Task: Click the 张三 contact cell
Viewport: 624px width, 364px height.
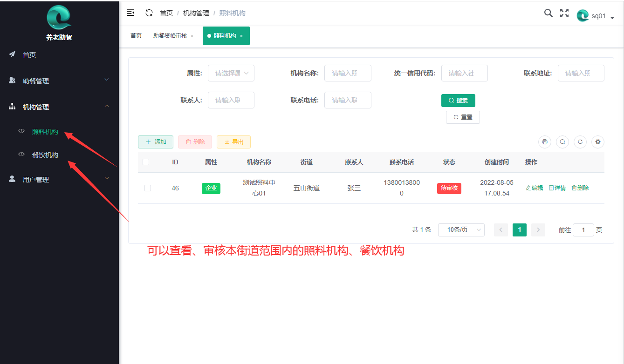Action: click(x=354, y=188)
